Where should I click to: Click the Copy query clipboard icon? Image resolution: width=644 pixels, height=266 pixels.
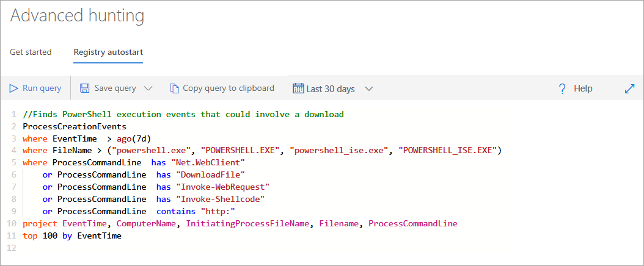coord(175,88)
